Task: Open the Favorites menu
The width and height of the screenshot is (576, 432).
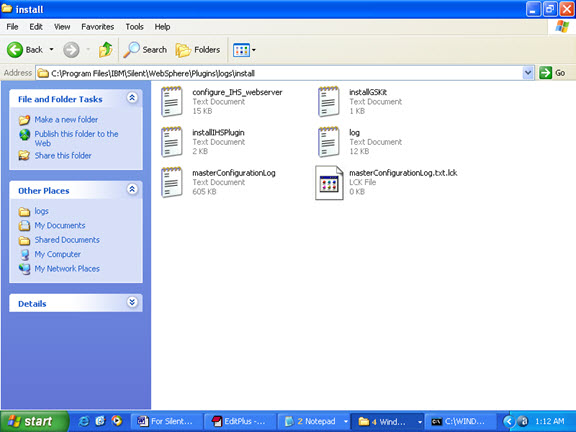Action: point(98,27)
